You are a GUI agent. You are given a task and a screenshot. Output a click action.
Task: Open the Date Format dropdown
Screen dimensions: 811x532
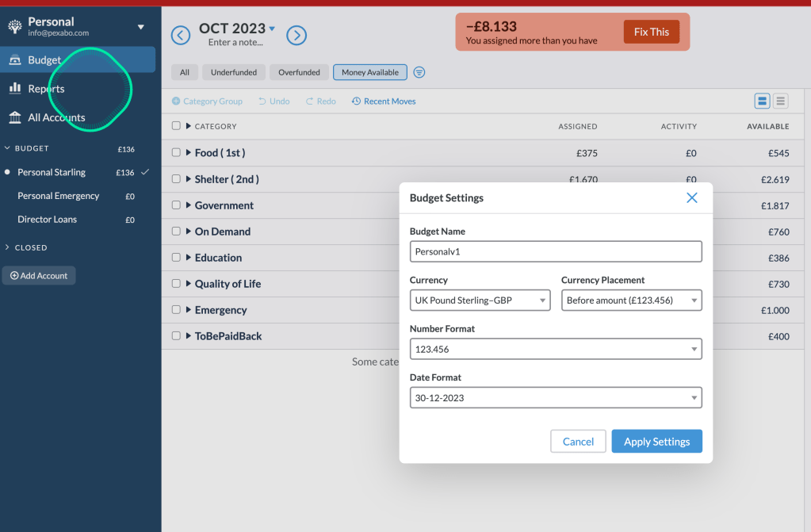pos(556,397)
